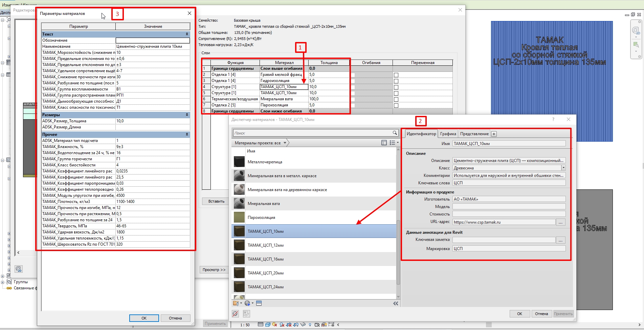Click the create new material sphere icon
Viewport: 644px width, 330px height.
[247, 303]
